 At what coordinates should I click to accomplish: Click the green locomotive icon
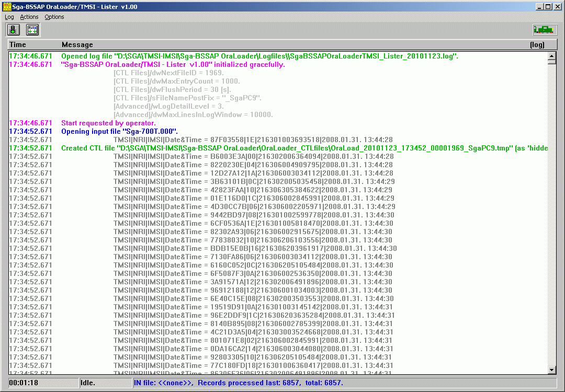tap(545, 30)
